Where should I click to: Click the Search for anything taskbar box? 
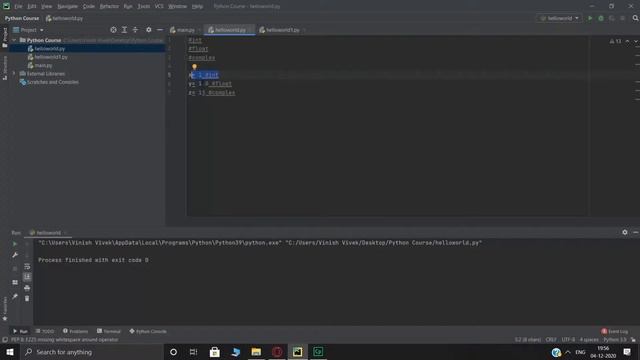pos(92,352)
